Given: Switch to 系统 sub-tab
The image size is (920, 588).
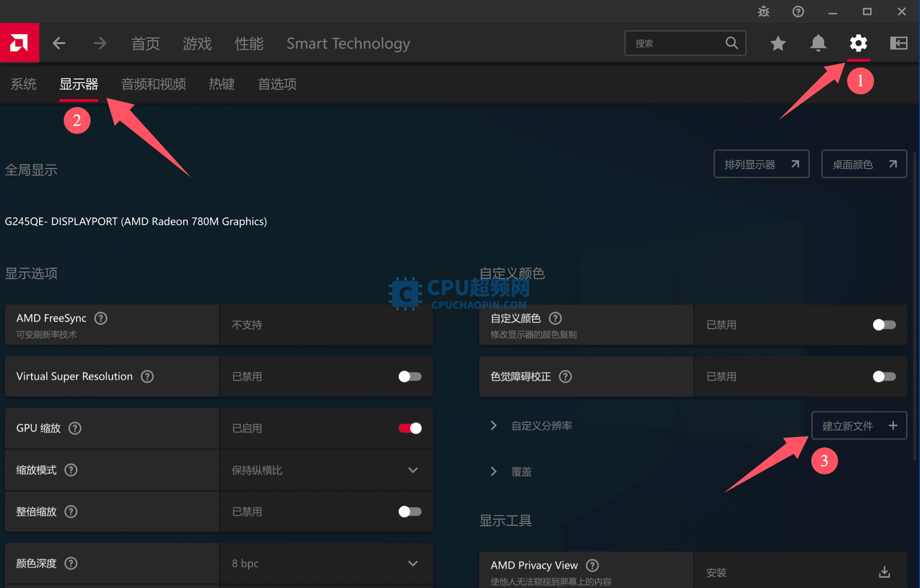Looking at the screenshot, I should click(x=23, y=84).
